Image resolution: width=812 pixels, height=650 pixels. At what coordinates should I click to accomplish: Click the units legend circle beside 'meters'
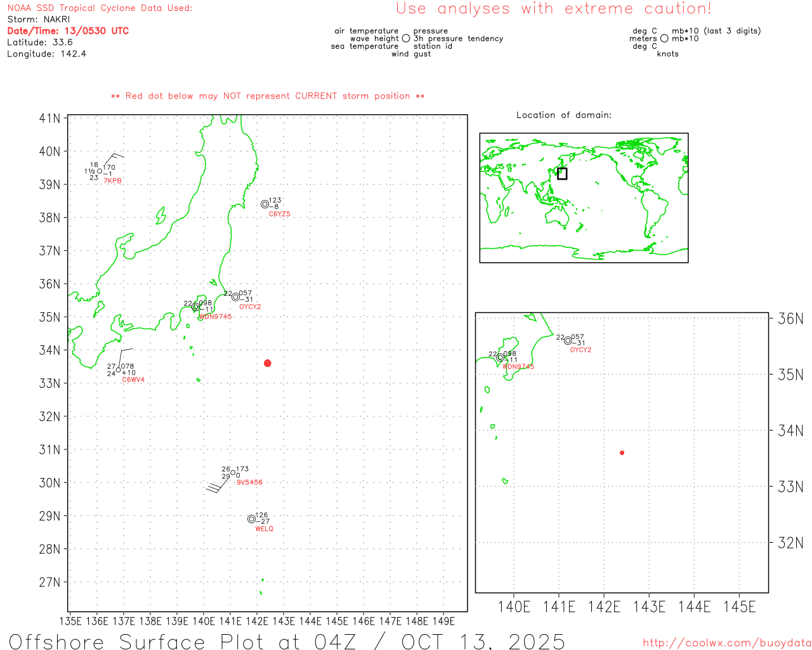click(664, 39)
